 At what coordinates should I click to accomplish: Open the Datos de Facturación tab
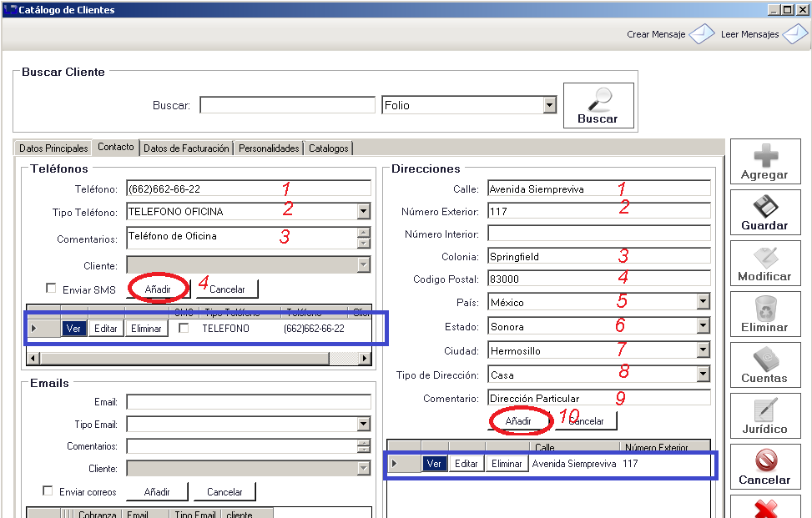tap(186, 148)
